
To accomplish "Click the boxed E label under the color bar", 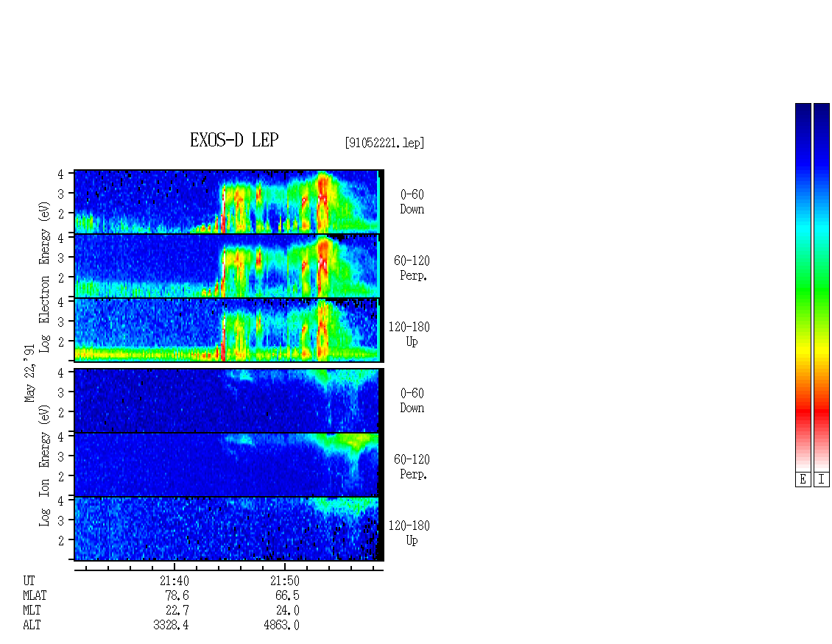I will (803, 480).
